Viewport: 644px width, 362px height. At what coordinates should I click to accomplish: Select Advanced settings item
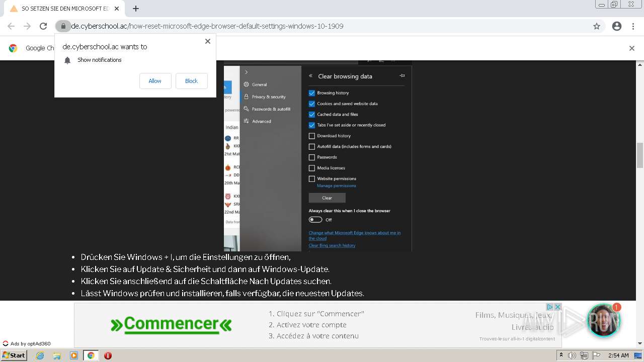(258, 121)
